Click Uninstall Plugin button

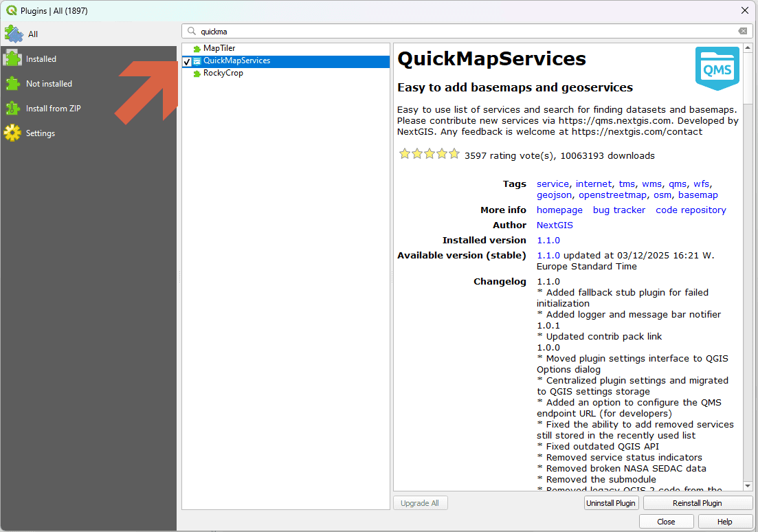[x=611, y=503]
